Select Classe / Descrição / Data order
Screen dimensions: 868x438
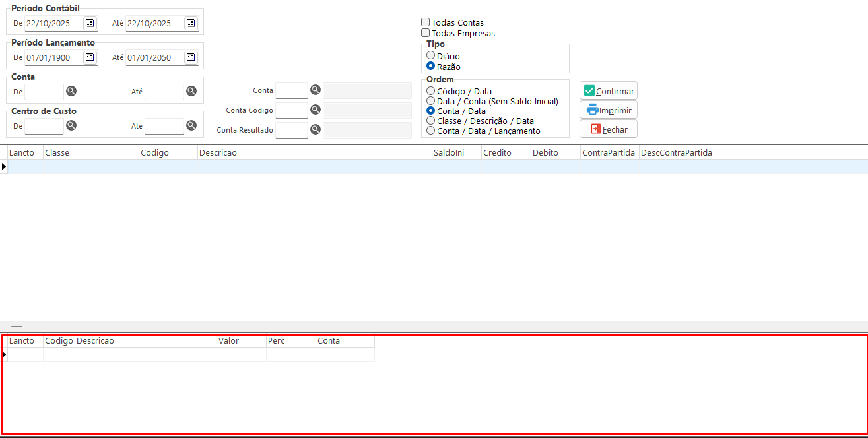431,121
